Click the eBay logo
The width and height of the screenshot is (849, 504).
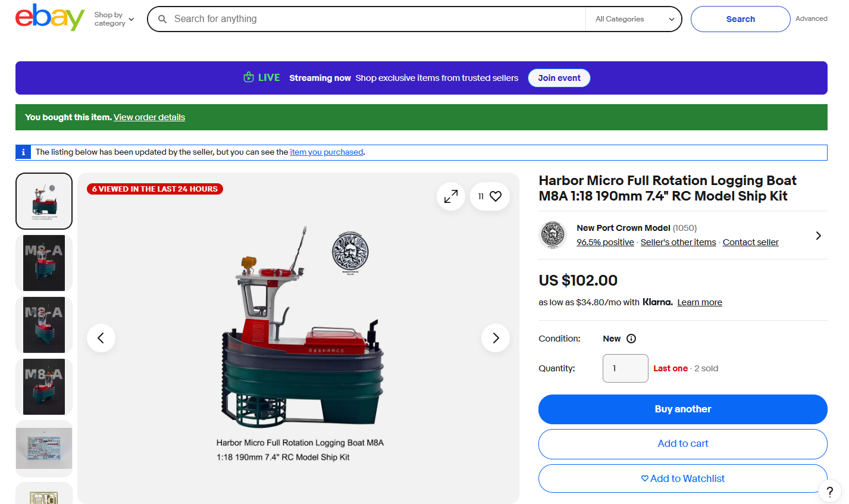pos(50,18)
